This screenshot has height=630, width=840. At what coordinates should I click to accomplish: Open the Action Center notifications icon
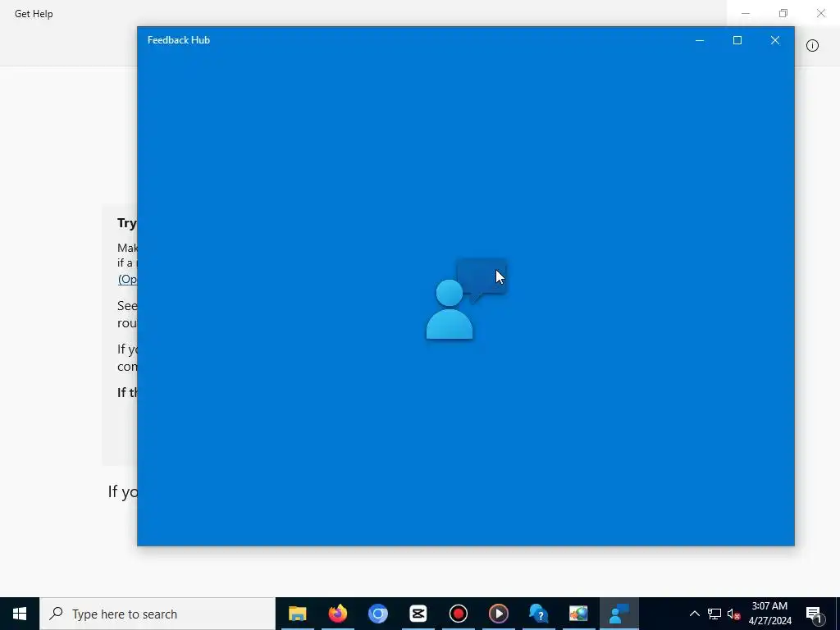[x=815, y=614]
